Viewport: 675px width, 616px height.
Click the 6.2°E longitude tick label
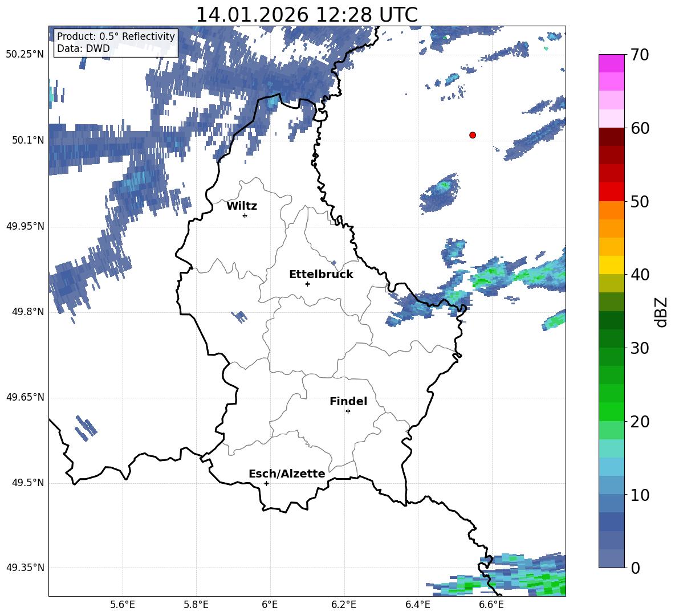tap(344, 605)
